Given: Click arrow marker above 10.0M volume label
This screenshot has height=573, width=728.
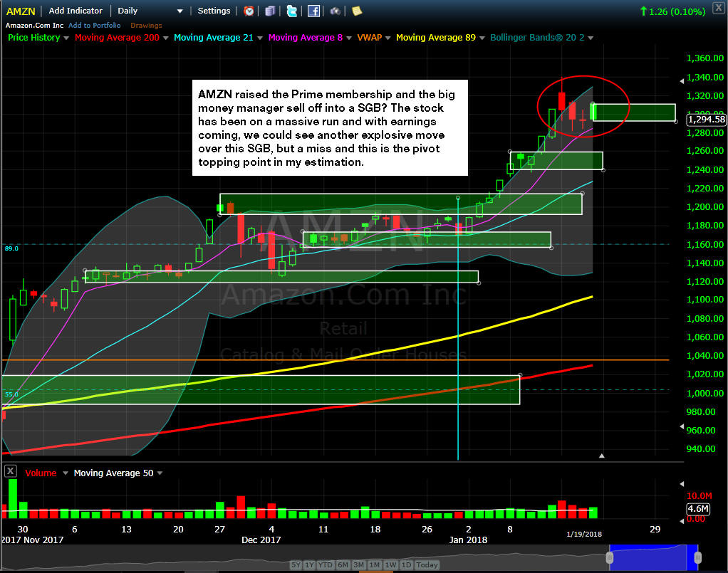Looking at the screenshot, I should tap(682, 484).
